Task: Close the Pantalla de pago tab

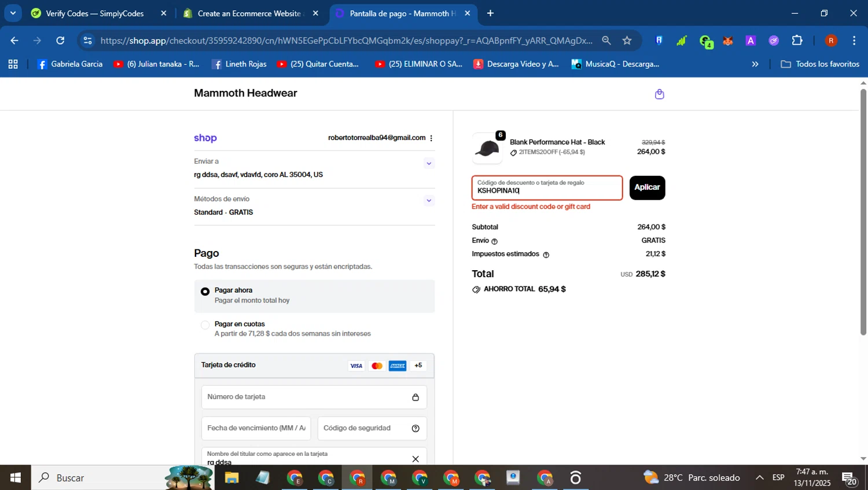Action: point(468,13)
